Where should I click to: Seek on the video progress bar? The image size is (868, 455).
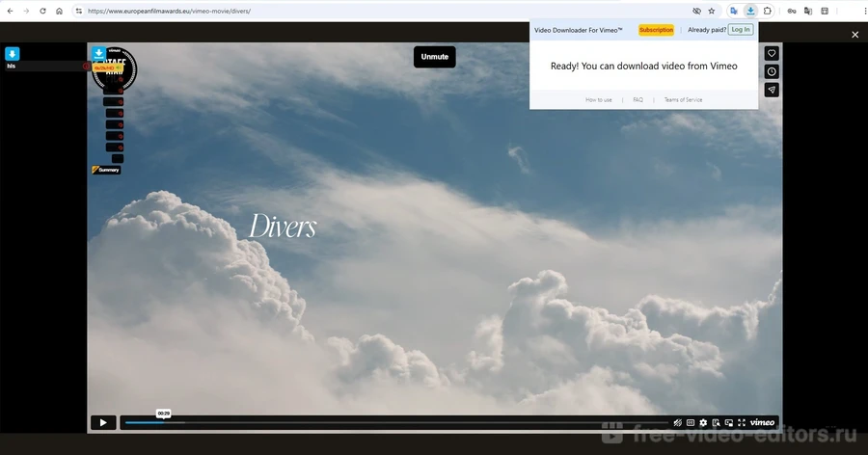[396, 423]
